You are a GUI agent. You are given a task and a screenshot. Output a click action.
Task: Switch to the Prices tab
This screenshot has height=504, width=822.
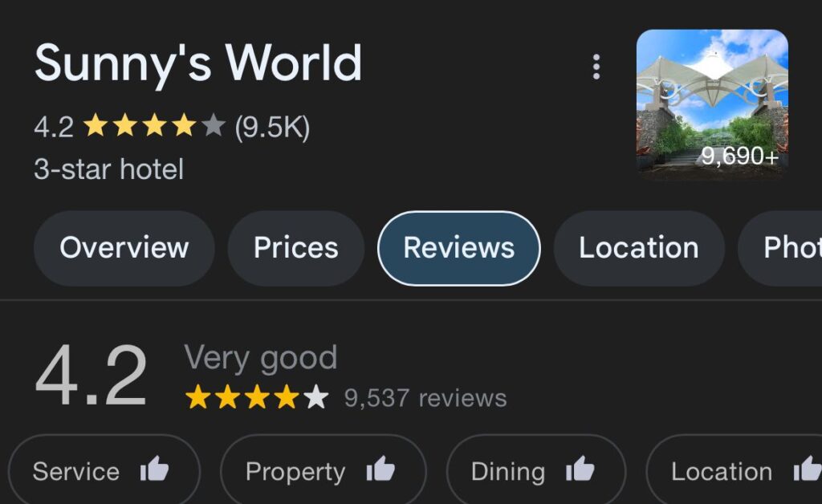click(x=296, y=248)
